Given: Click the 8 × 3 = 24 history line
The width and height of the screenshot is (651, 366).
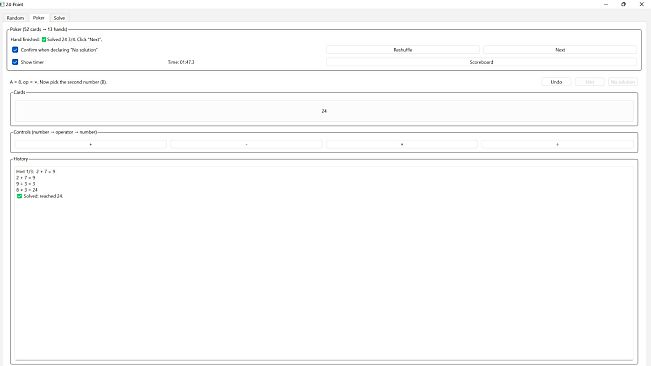Looking at the screenshot, I should (x=27, y=190).
